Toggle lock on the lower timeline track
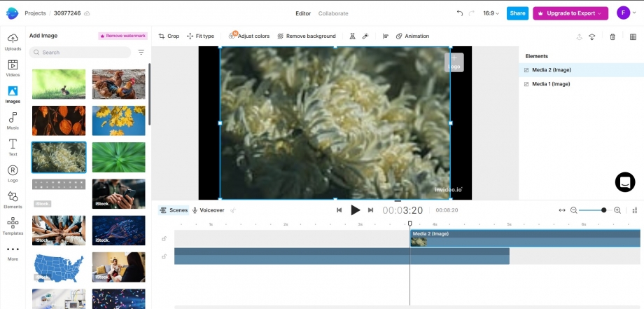The height and width of the screenshot is (309, 644). pos(164,256)
